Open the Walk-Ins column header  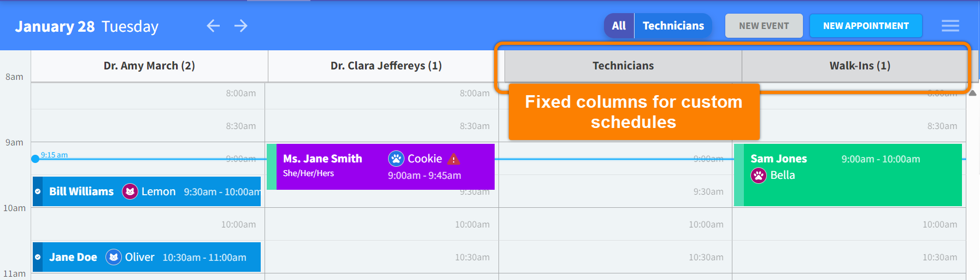click(x=859, y=66)
